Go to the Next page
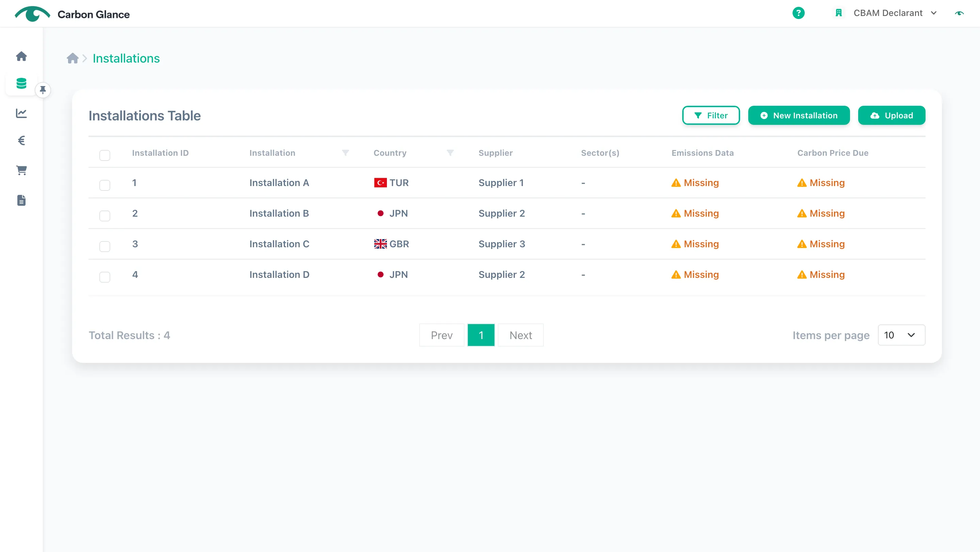 coord(520,335)
